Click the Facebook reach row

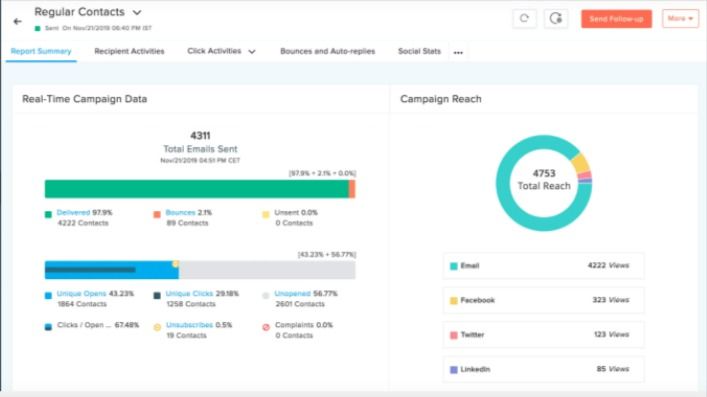(543, 300)
